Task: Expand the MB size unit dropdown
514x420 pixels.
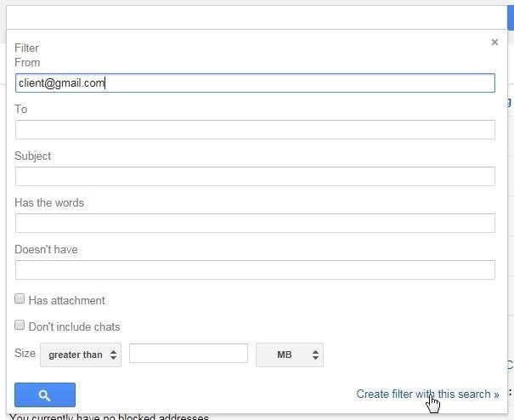Action: 289,355
